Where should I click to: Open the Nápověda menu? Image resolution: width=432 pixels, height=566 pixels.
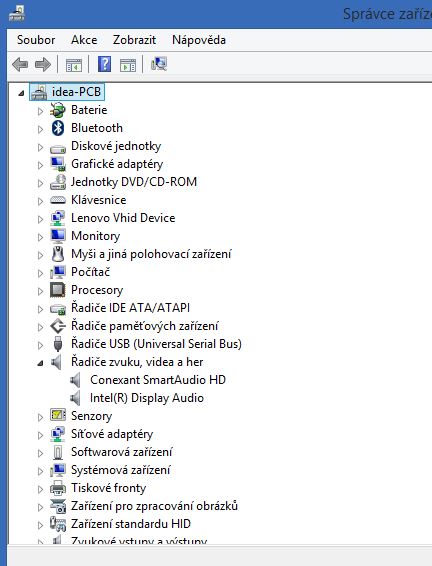click(x=199, y=40)
